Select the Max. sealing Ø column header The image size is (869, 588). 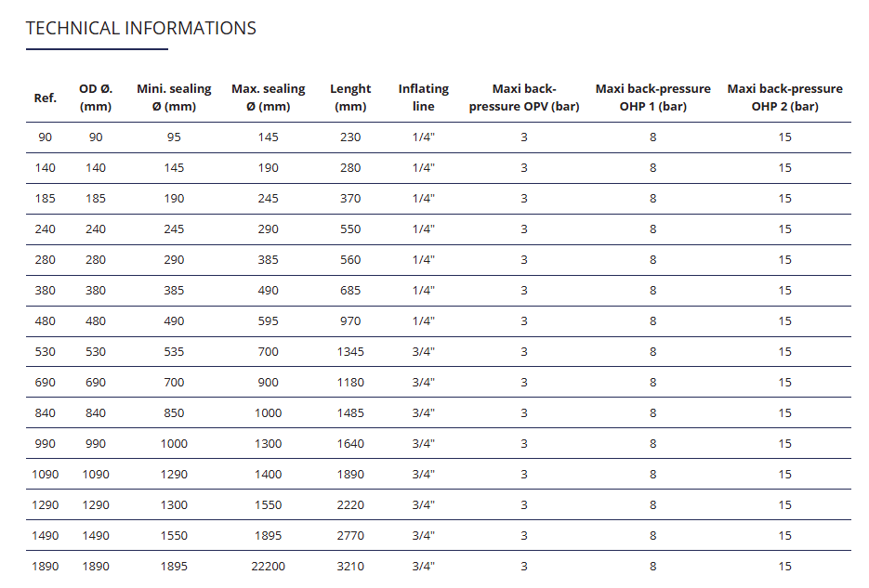click(x=268, y=98)
